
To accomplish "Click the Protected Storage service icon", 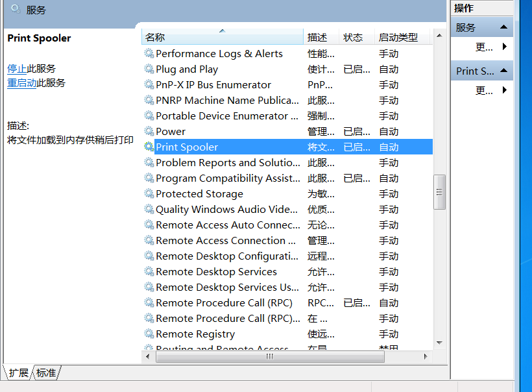I will click(x=149, y=194).
